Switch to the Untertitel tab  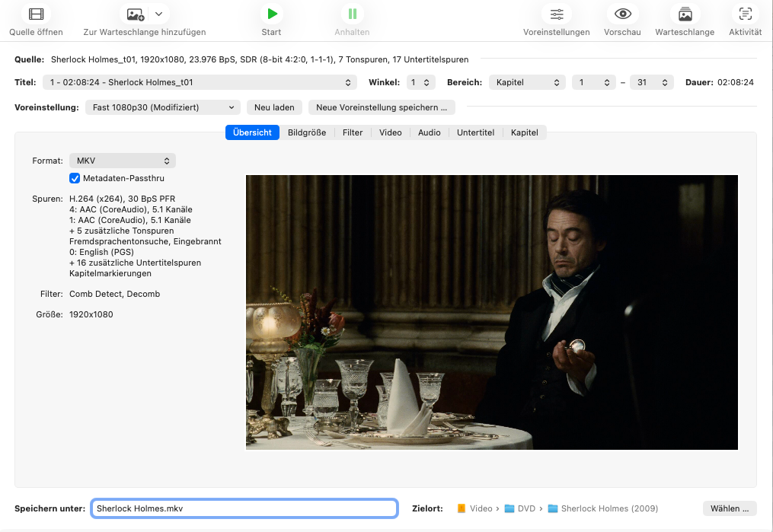pyautogui.click(x=476, y=132)
